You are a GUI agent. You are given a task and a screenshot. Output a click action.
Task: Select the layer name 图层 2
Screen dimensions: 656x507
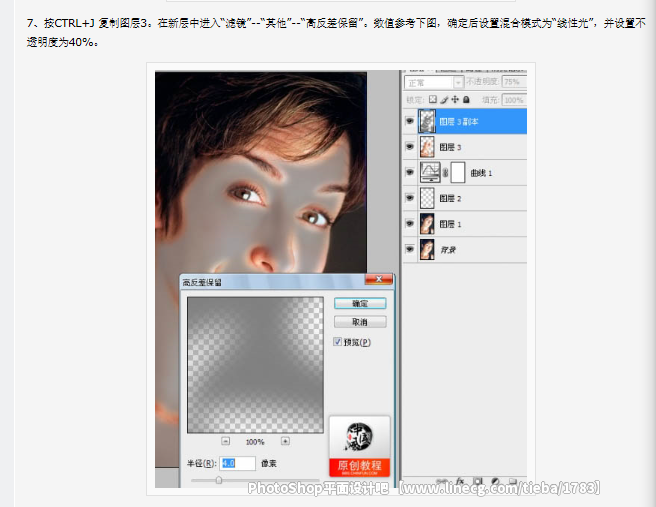tap(450, 198)
